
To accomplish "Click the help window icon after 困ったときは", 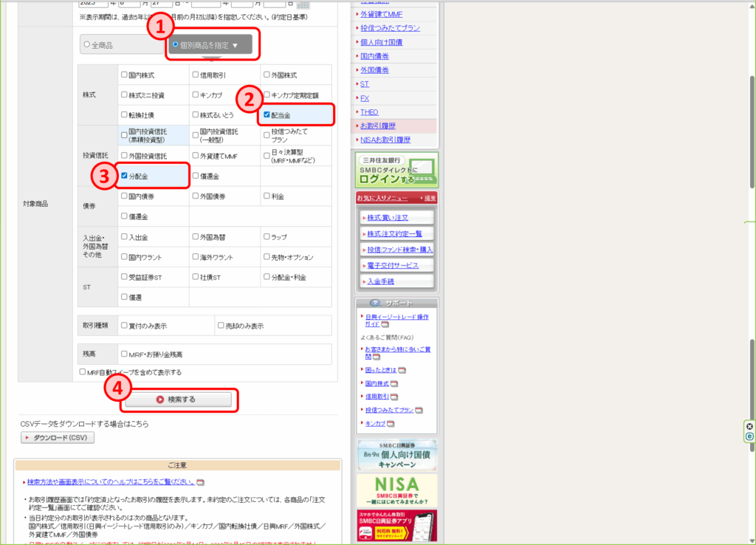I will pos(402,370).
